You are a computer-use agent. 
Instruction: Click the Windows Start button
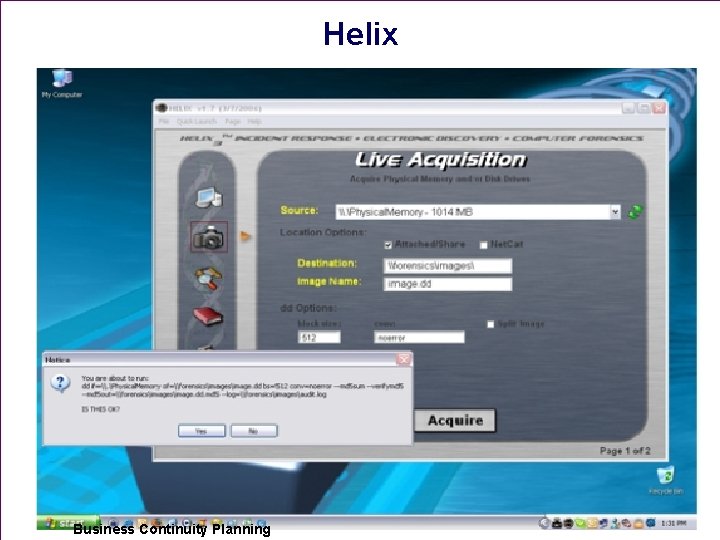pos(68,523)
